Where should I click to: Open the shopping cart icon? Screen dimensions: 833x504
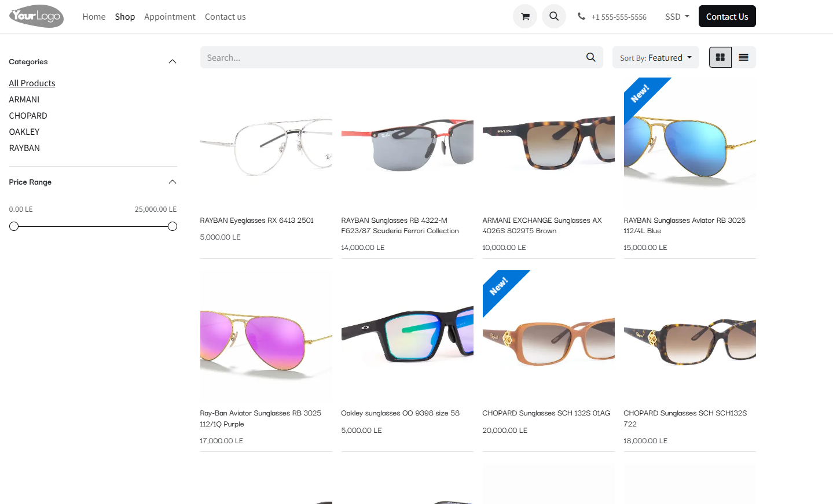tap(525, 16)
